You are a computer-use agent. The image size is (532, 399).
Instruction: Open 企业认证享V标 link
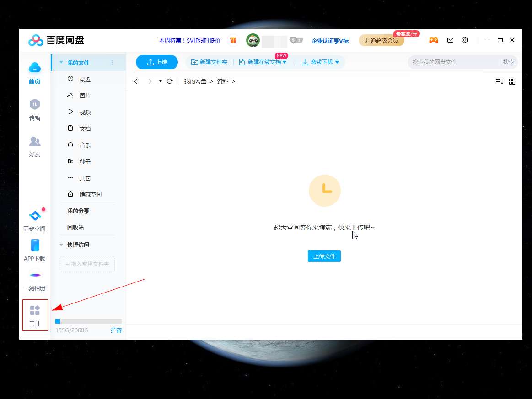(x=330, y=41)
